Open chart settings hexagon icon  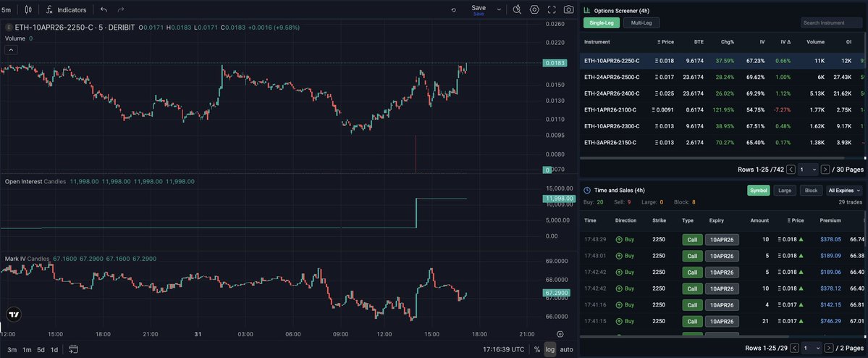pos(534,9)
